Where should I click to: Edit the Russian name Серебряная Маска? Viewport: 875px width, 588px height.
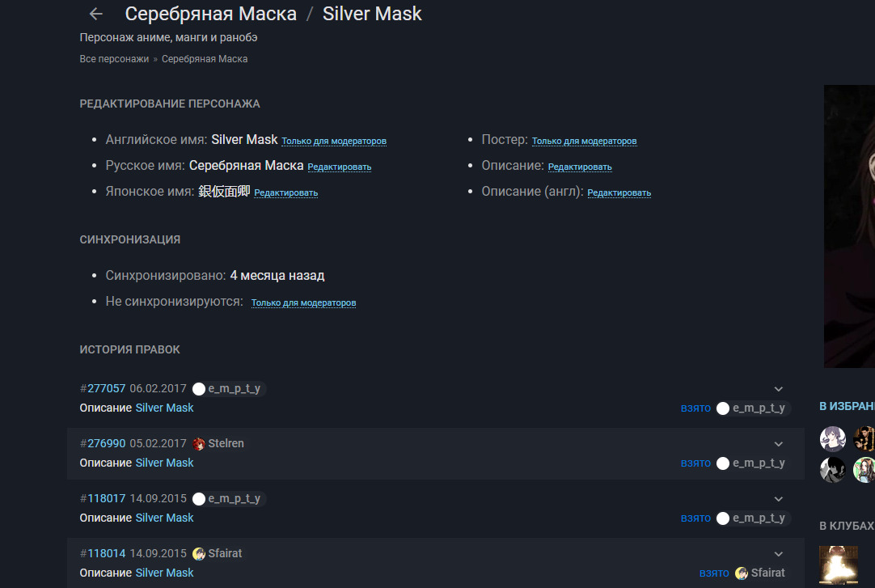click(339, 167)
